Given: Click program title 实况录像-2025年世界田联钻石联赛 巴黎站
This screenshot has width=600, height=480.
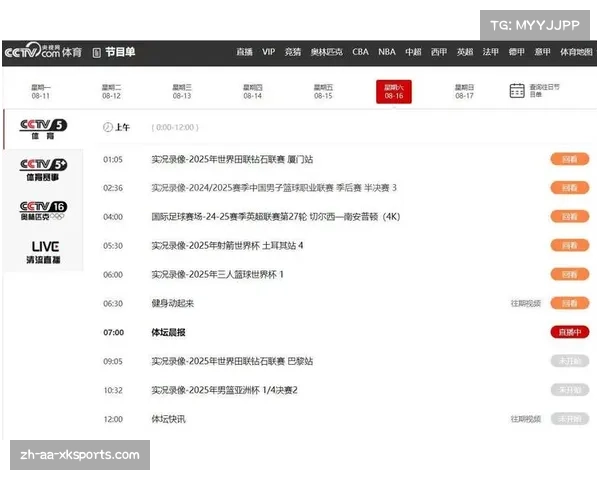Looking at the screenshot, I should 232,361.
